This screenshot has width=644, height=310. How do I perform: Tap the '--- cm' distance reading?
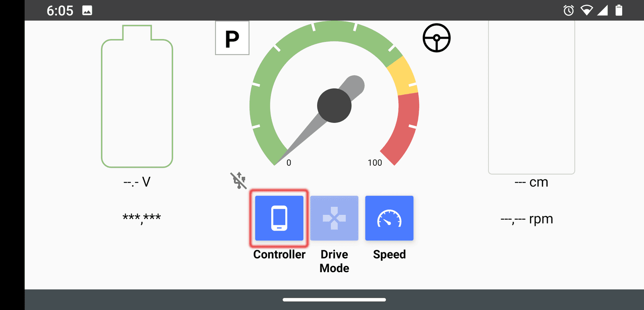(531, 182)
